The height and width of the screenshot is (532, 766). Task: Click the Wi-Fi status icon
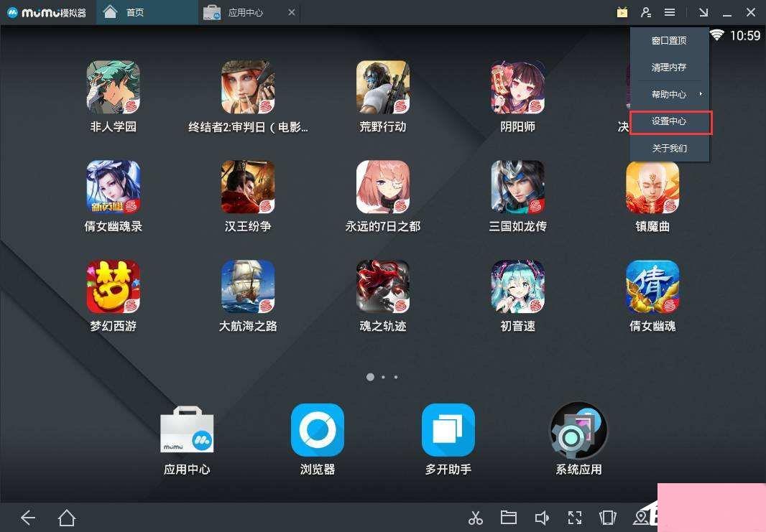click(x=716, y=35)
